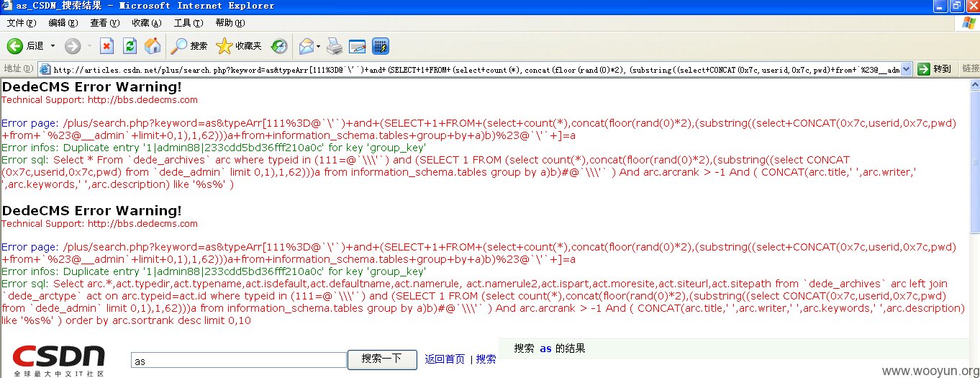Open the 搜索 search toolbar button
The image size is (980, 378).
[189, 46]
